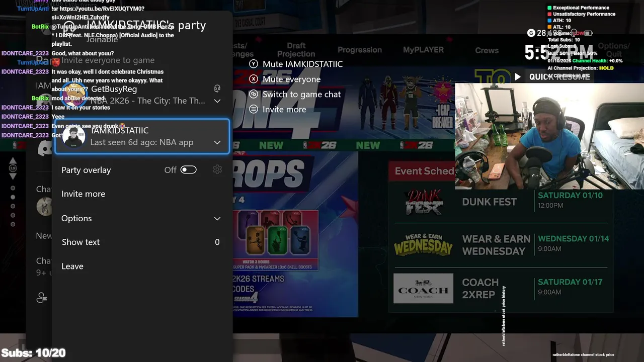The width and height of the screenshot is (644, 362).
Task: Click the Discord icon in the guide
Action: point(44,148)
